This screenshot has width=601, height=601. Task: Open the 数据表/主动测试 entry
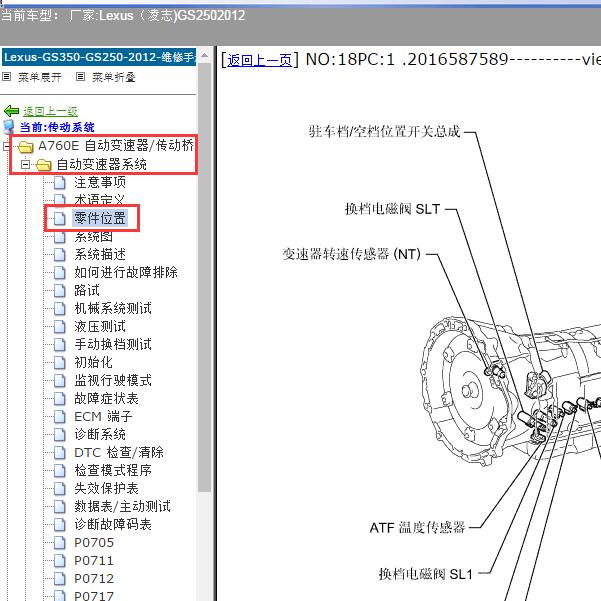tap(123, 507)
